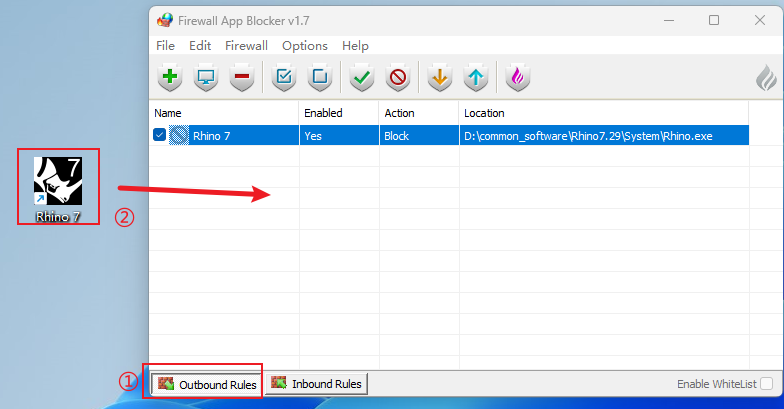Click the green plus Add Application icon

(170, 78)
